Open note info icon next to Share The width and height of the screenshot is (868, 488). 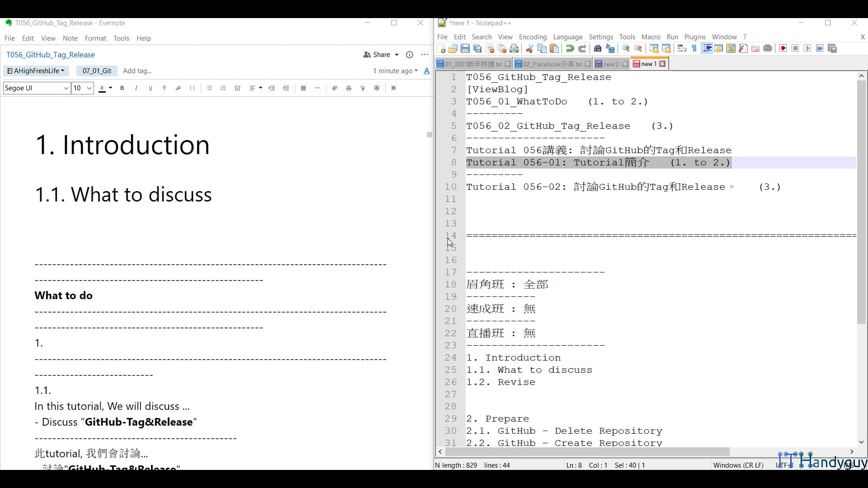coord(410,55)
